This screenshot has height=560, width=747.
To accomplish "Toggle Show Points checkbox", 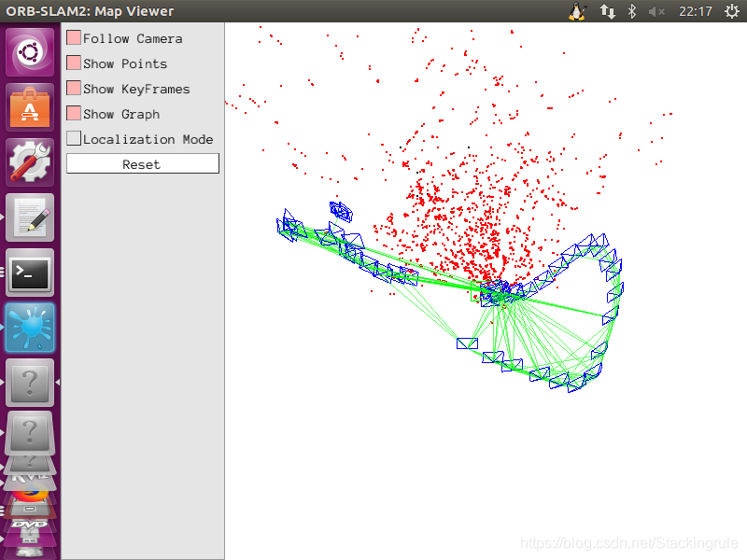I will click(x=74, y=63).
